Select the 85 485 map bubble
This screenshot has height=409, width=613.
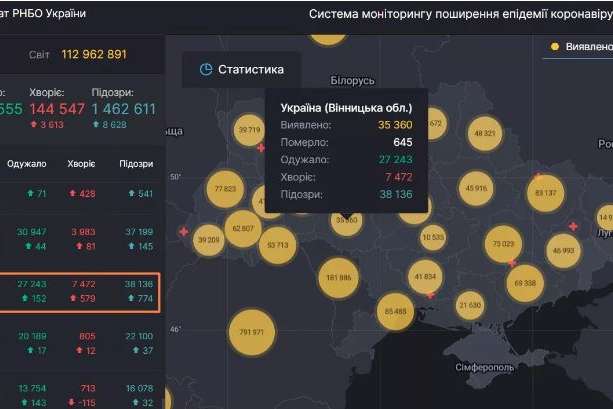[395, 311]
